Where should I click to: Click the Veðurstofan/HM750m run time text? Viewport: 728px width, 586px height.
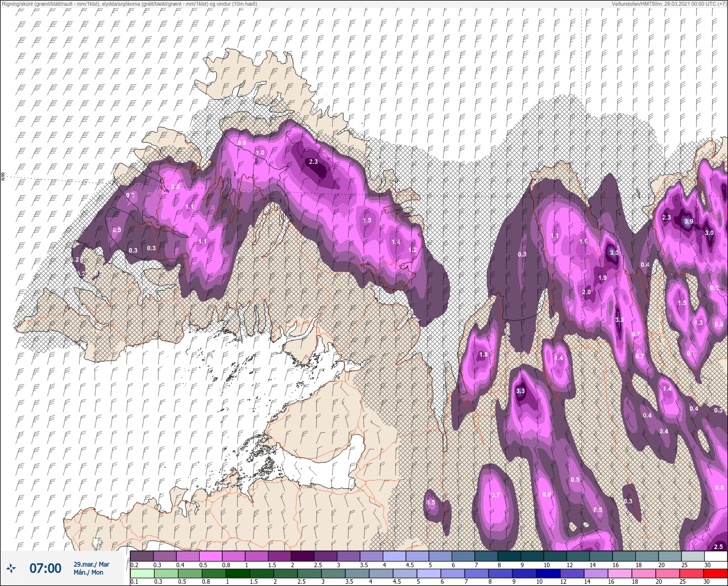tap(669, 4)
